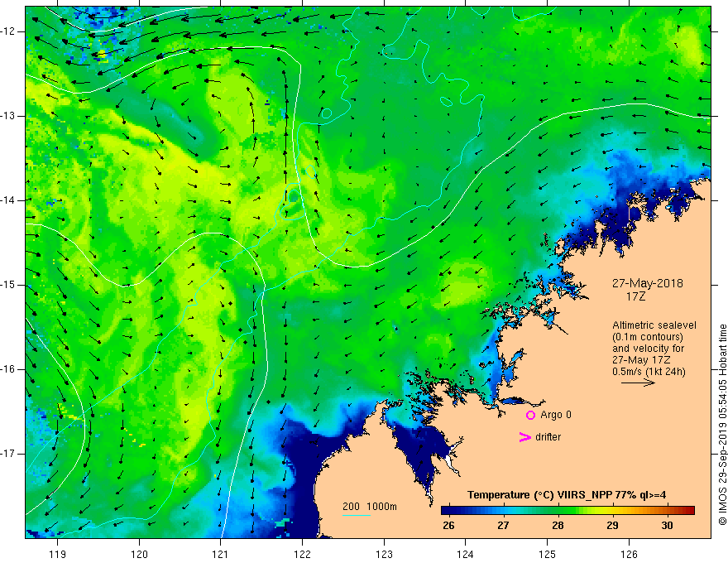Select the time label 17Z
The image size is (728, 563).
(635, 296)
